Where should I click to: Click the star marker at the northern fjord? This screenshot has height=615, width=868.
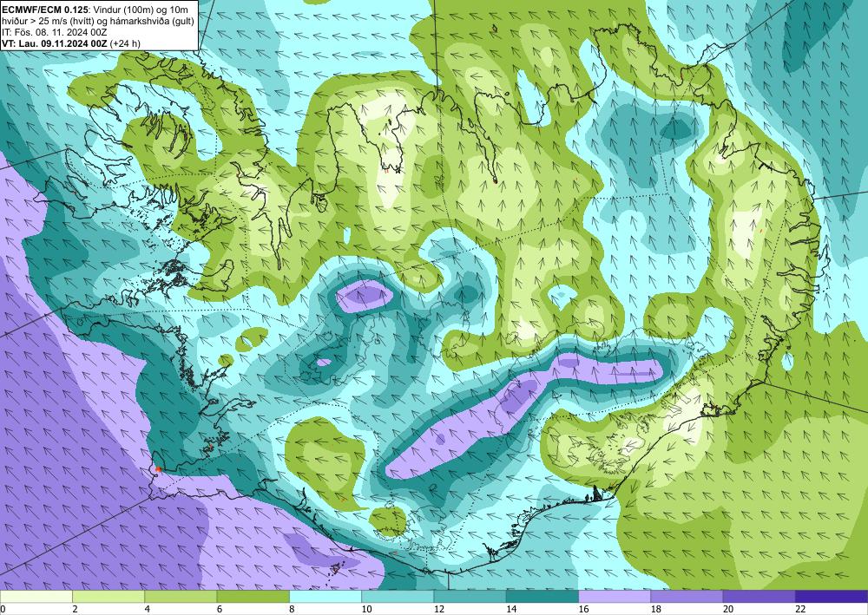[397, 170]
